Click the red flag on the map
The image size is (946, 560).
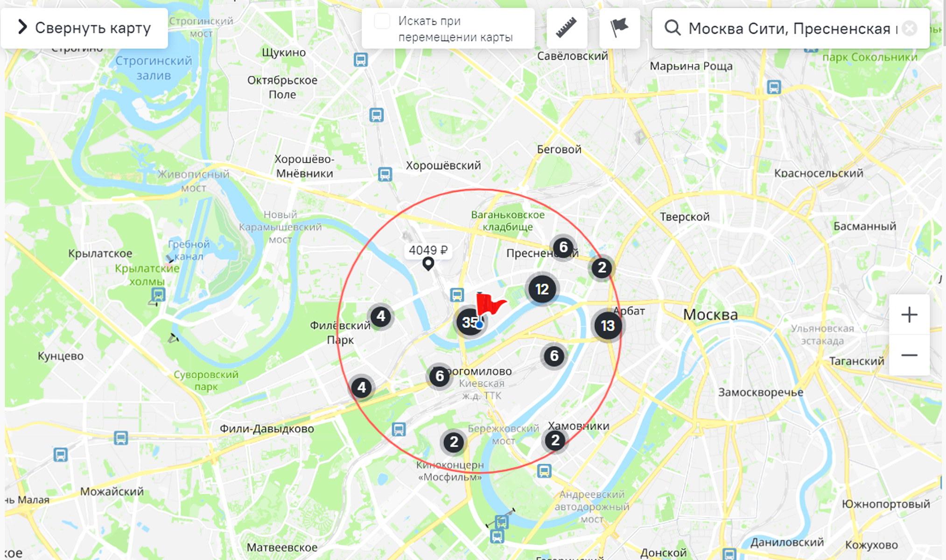coord(490,304)
